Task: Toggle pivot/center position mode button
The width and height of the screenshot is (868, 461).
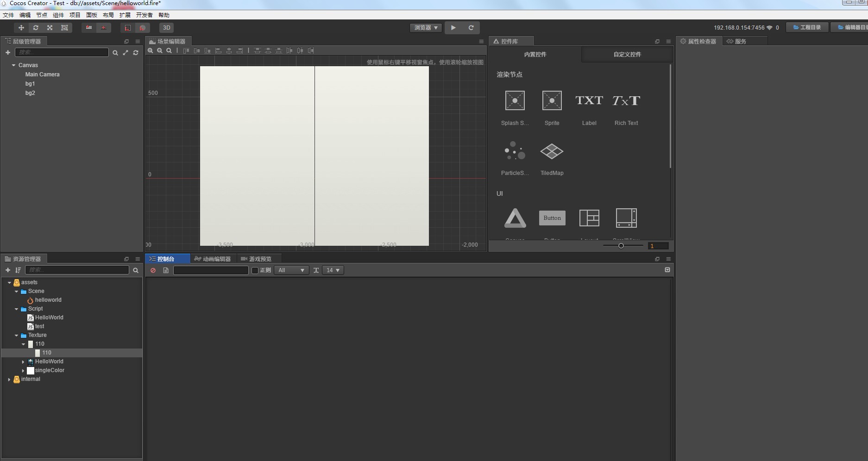Action: pyautogui.click(x=89, y=28)
